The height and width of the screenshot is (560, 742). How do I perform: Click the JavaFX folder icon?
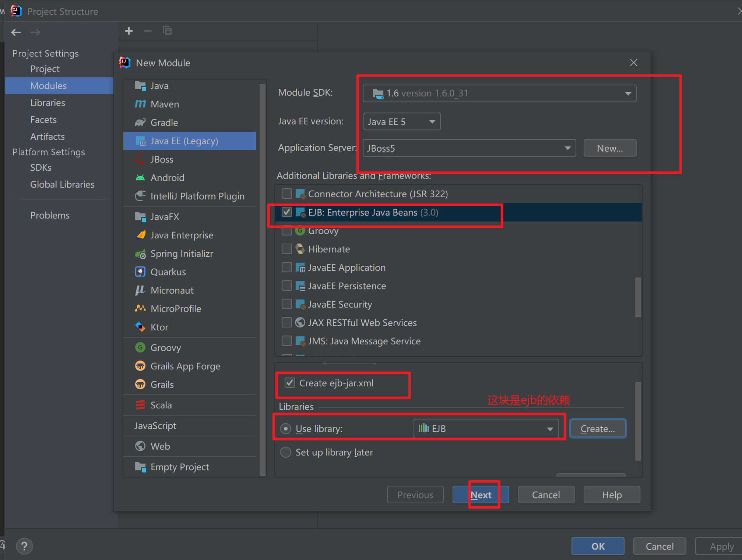[140, 217]
